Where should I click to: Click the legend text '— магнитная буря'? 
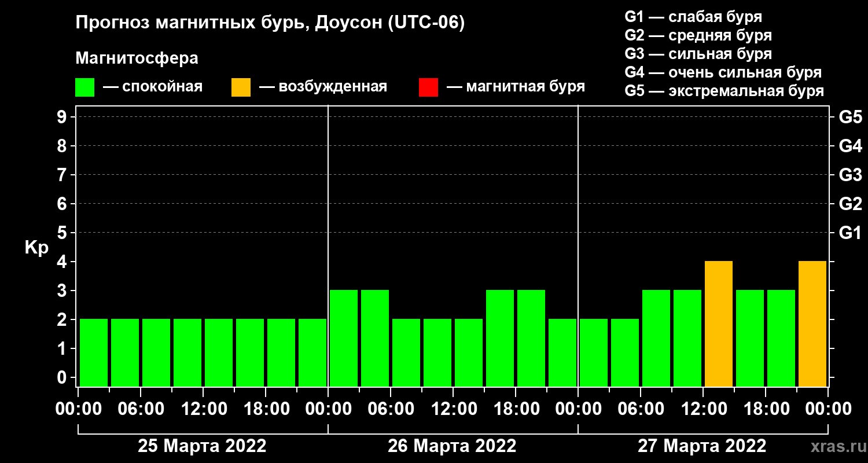[x=516, y=87]
